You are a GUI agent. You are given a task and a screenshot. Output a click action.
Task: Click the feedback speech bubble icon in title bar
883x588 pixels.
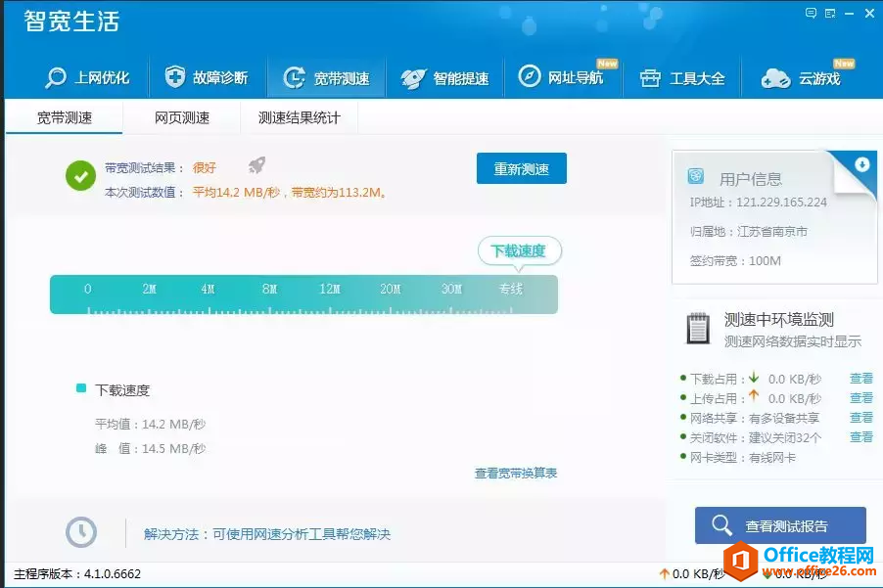click(811, 13)
